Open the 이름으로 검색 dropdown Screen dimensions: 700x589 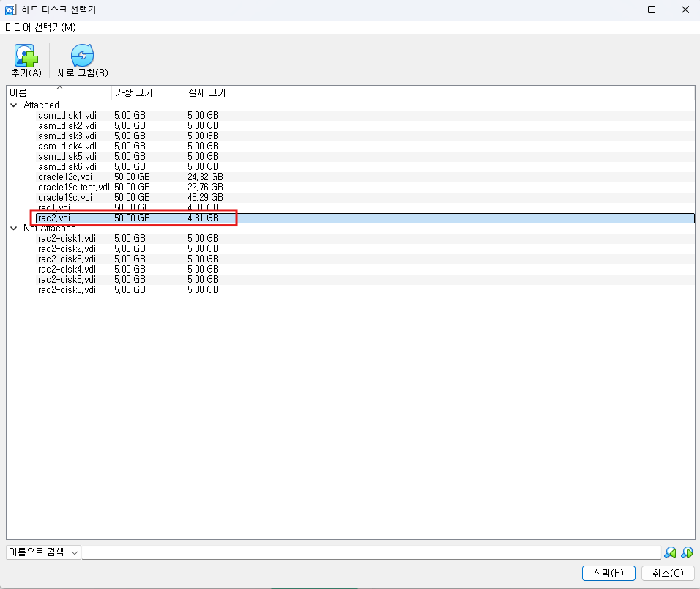(x=43, y=552)
